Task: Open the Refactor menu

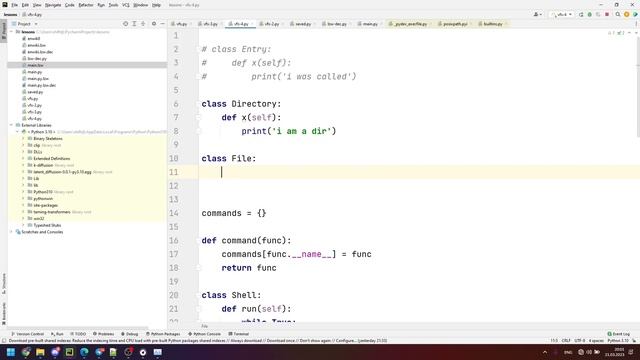Action: (x=86, y=5)
